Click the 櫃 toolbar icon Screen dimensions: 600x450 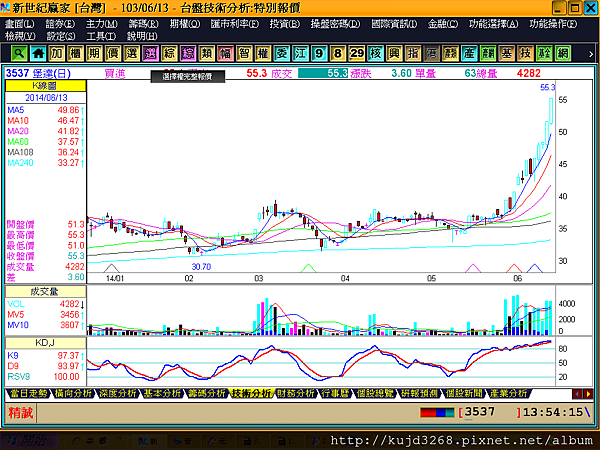75,53
